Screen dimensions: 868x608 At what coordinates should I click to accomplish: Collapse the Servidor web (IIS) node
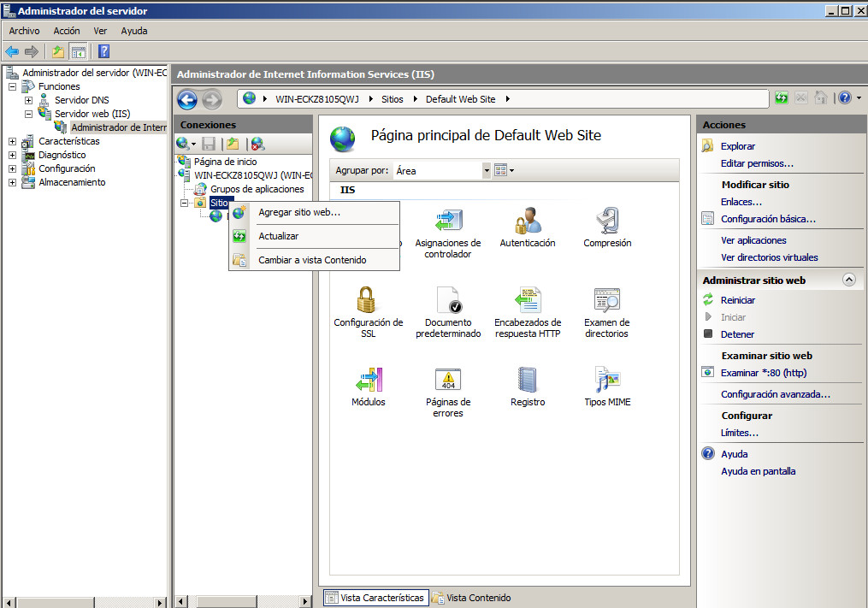[28, 114]
